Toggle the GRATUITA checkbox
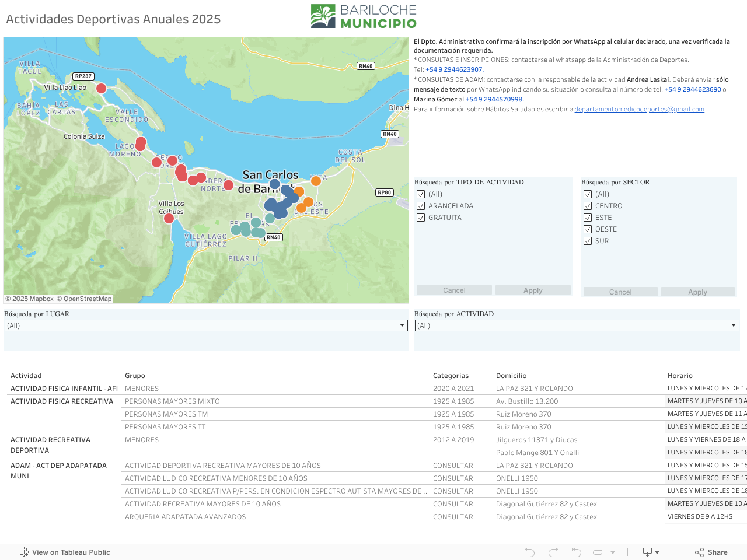This screenshot has width=747, height=560. click(x=421, y=218)
